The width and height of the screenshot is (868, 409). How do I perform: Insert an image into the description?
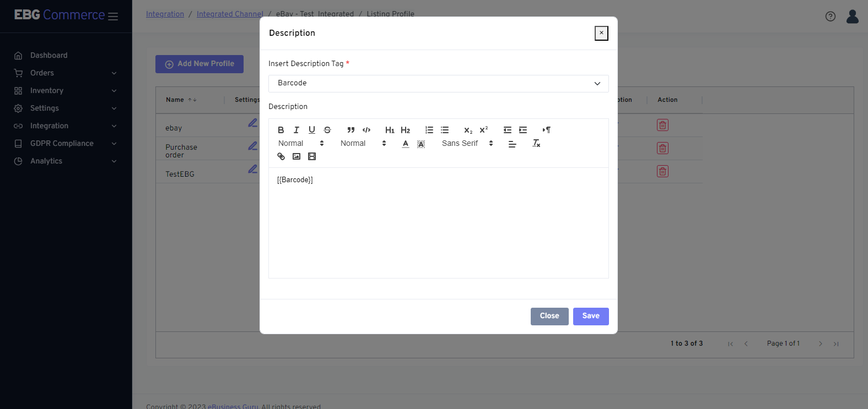pyautogui.click(x=296, y=156)
